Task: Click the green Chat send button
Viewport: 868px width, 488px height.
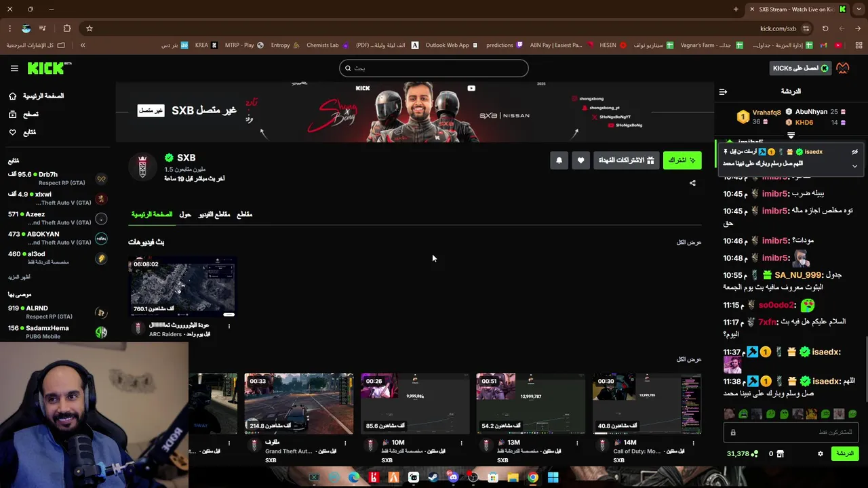Action: [844, 454]
